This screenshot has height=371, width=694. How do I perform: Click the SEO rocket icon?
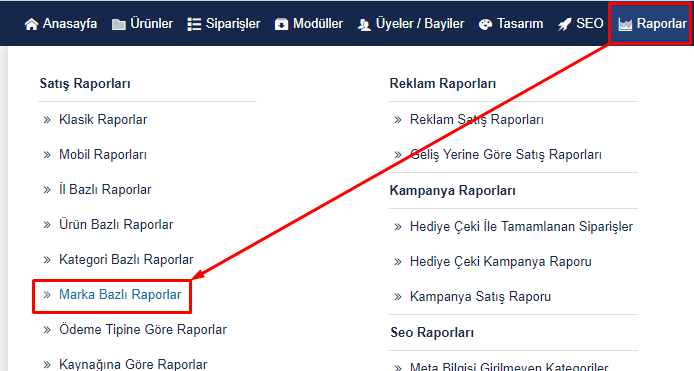tap(565, 24)
